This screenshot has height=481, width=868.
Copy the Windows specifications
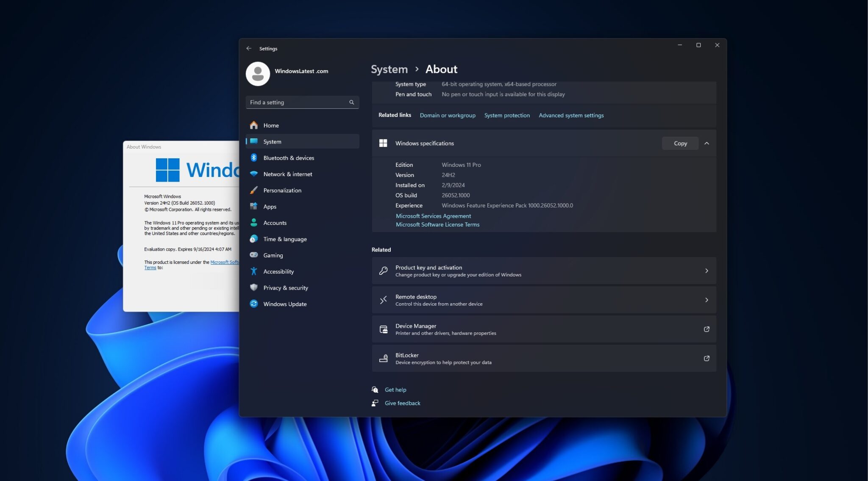[680, 143]
